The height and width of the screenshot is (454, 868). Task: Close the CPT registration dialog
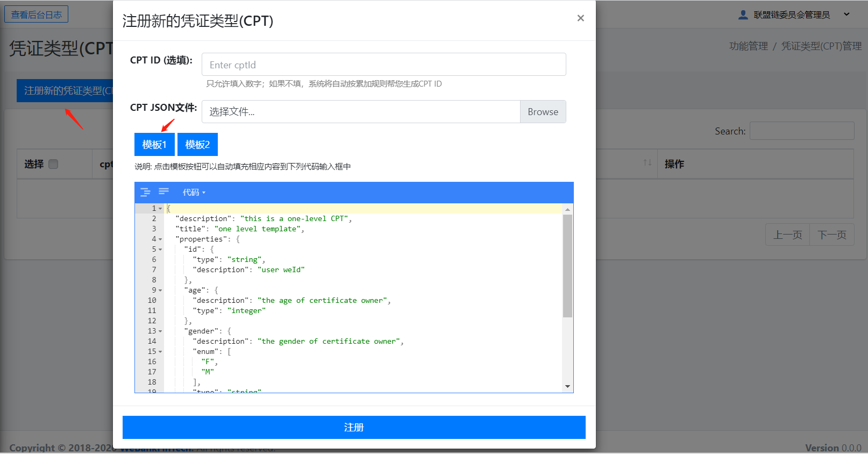click(580, 18)
